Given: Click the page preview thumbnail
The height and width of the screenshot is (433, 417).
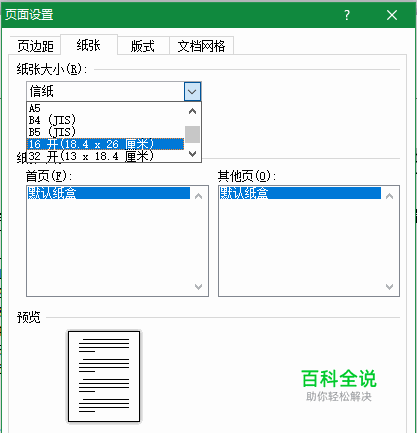Looking at the screenshot, I should (104, 377).
